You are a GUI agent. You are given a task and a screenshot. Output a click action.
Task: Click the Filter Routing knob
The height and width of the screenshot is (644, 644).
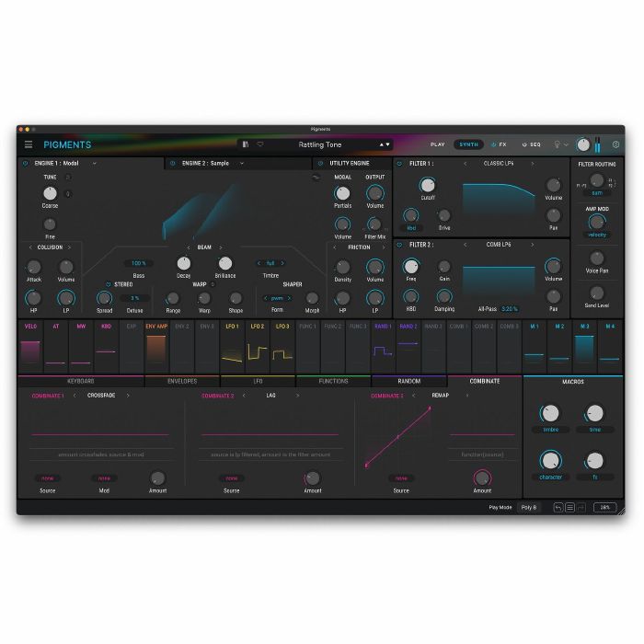(597, 180)
